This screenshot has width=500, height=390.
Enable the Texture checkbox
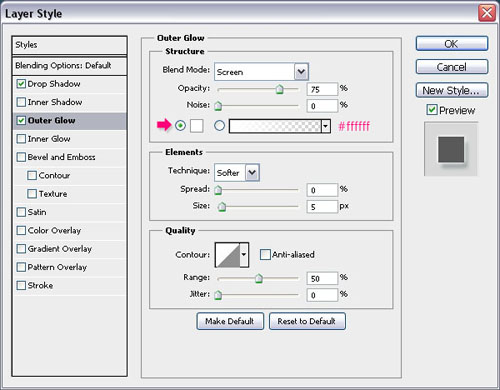point(32,194)
